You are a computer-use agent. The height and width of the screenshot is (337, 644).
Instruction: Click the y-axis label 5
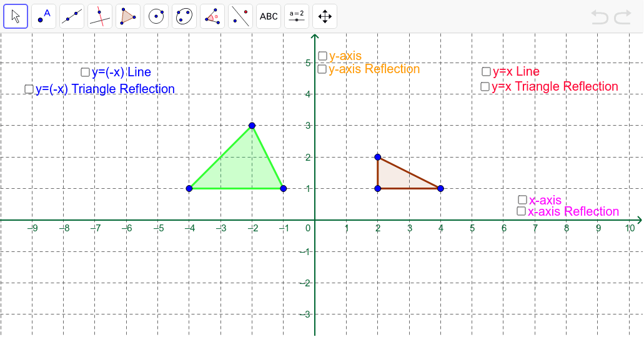click(x=307, y=63)
